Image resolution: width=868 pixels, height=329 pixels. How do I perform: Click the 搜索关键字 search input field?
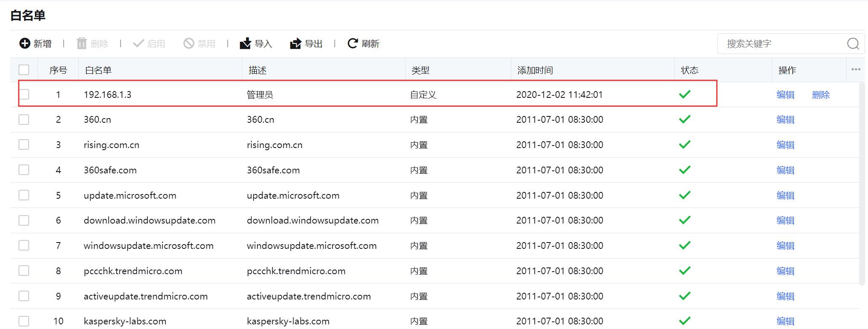pos(780,44)
